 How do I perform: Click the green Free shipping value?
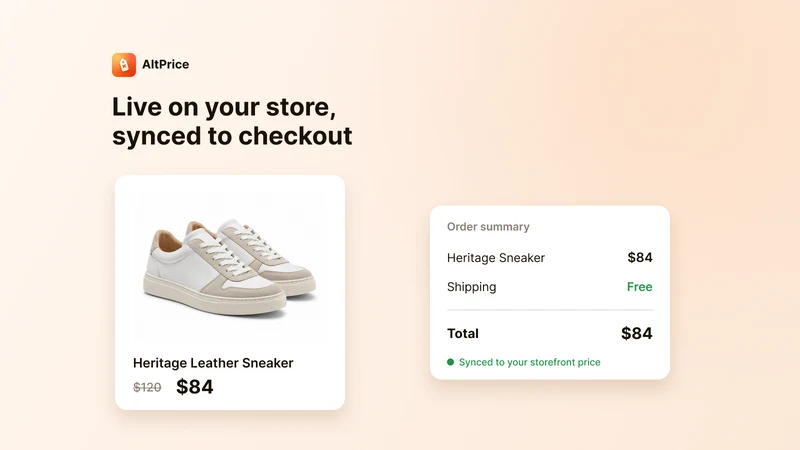[639, 287]
